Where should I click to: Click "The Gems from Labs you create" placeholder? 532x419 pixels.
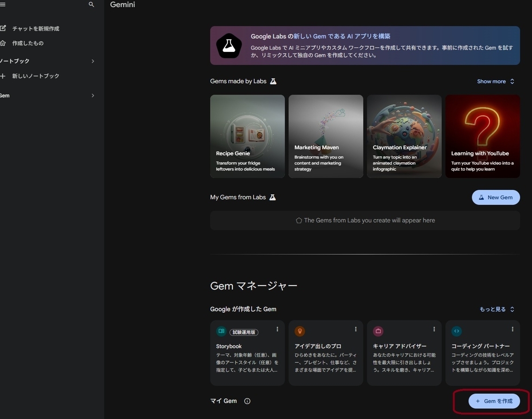(x=365, y=220)
